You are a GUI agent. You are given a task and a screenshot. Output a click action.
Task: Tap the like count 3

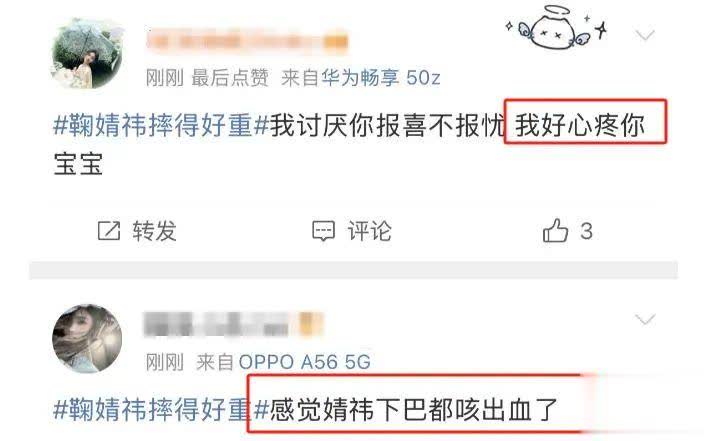coord(586,231)
